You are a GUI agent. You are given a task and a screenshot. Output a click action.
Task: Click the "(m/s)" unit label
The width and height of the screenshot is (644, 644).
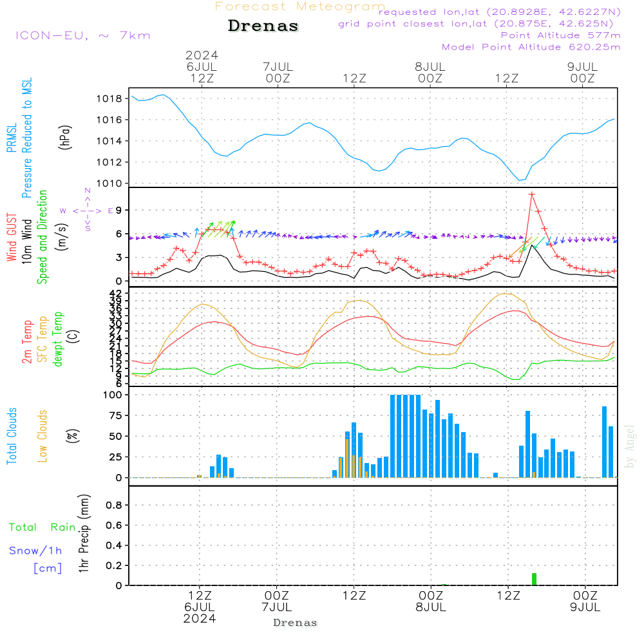tap(62, 237)
